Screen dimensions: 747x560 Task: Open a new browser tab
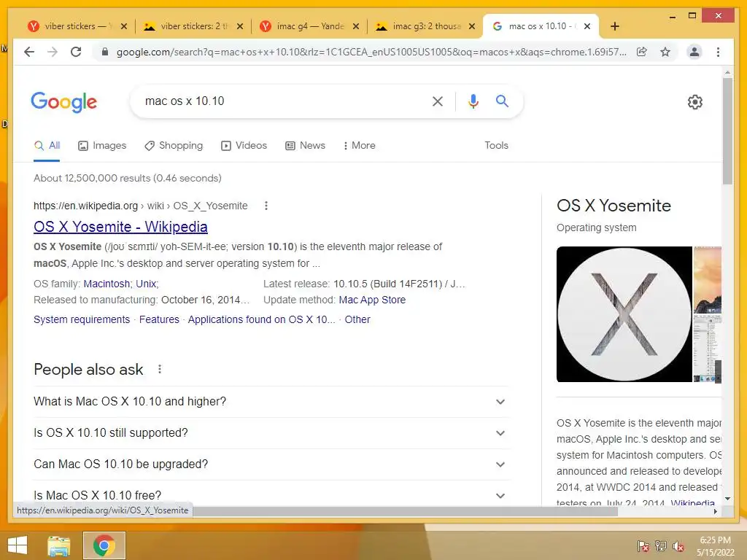(x=614, y=26)
